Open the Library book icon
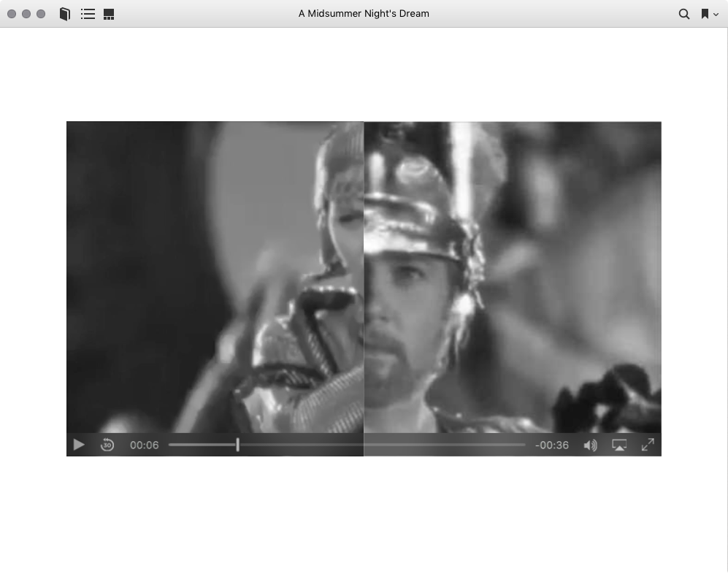Viewport: 728px width, 574px height. tap(65, 14)
